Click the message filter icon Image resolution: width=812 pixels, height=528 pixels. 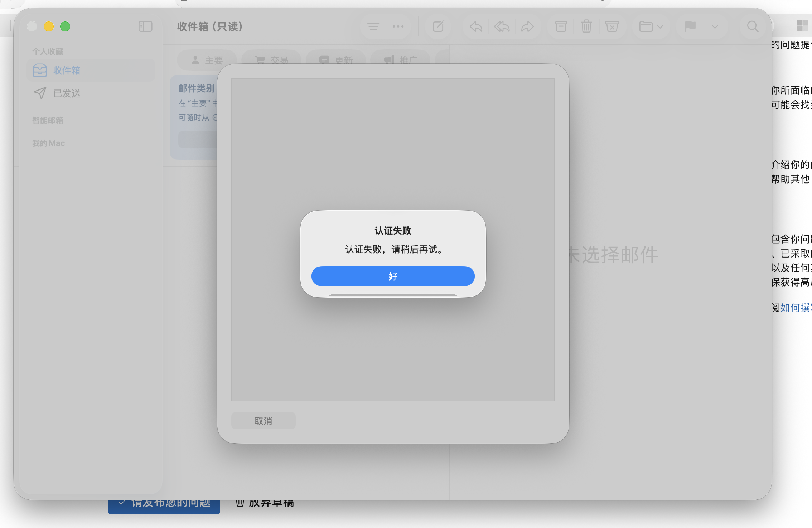click(x=373, y=26)
